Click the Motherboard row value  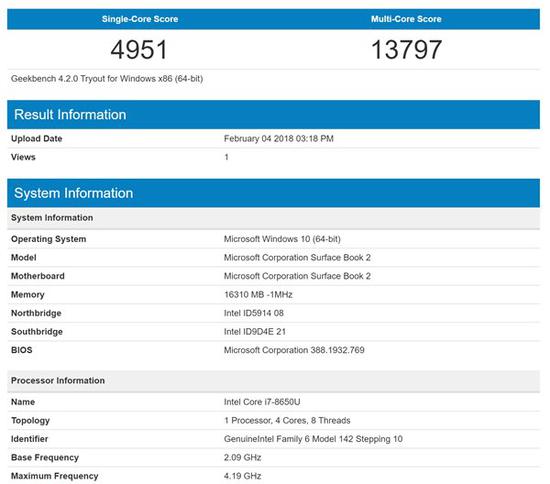[297, 276]
